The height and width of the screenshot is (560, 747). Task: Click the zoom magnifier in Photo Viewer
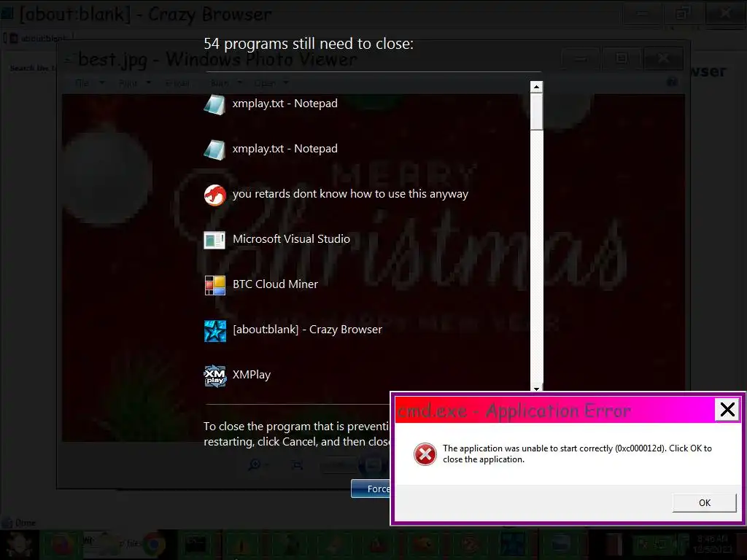coord(255,464)
